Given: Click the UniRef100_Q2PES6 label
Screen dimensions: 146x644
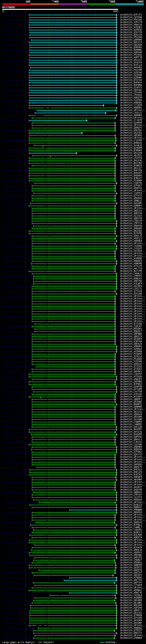Looking at the screenshot, I should click(x=131, y=30).
